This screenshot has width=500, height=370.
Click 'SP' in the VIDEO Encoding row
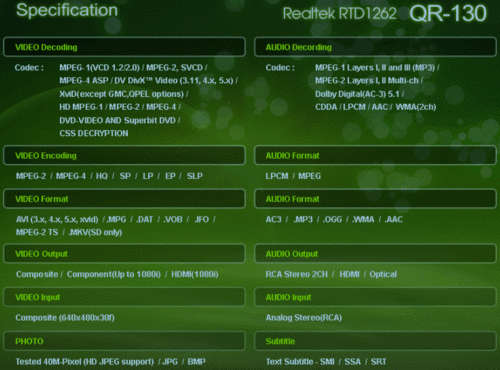click(125, 176)
